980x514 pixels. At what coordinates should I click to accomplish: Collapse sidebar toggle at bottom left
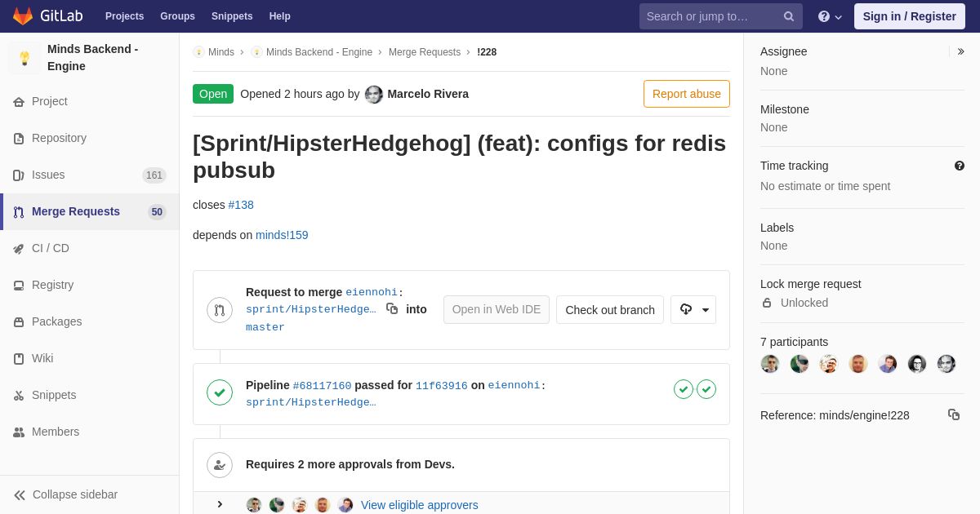(x=65, y=494)
